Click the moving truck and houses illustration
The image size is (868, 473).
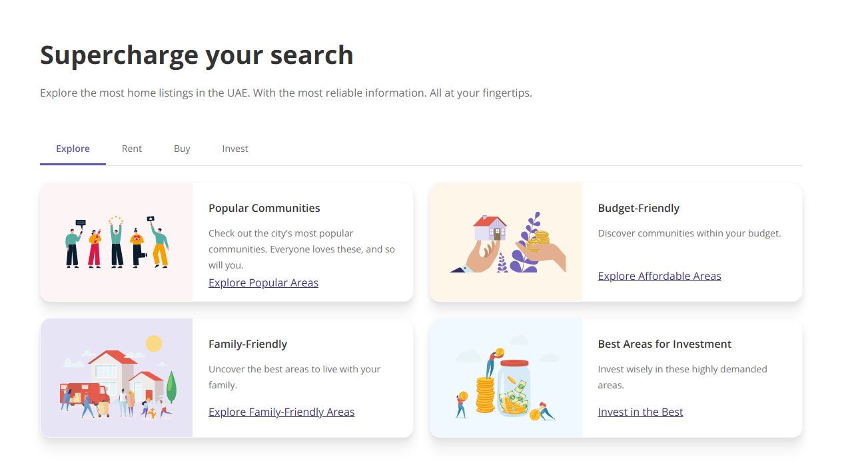117,378
